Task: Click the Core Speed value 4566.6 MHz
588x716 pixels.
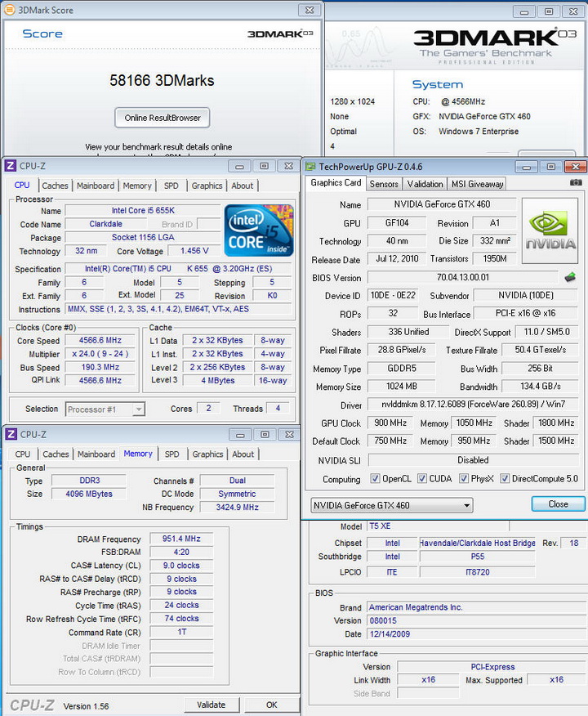Action: (100, 340)
